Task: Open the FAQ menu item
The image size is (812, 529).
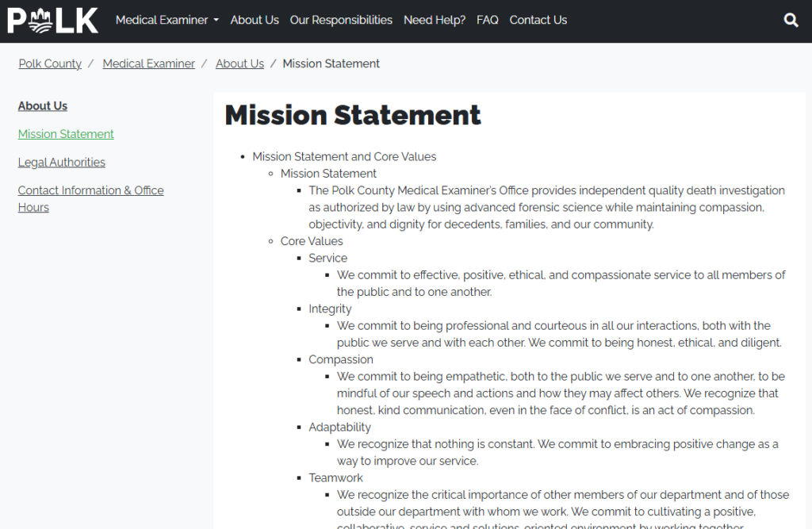Action: (488, 21)
